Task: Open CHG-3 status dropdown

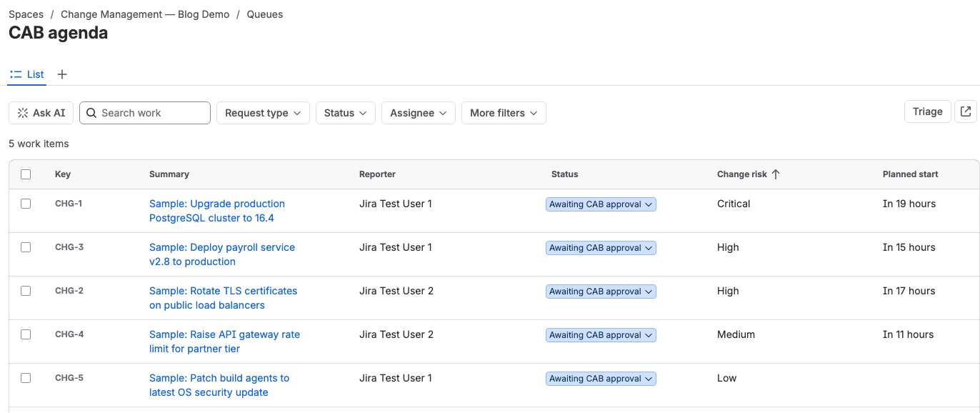Action: pyautogui.click(x=601, y=248)
